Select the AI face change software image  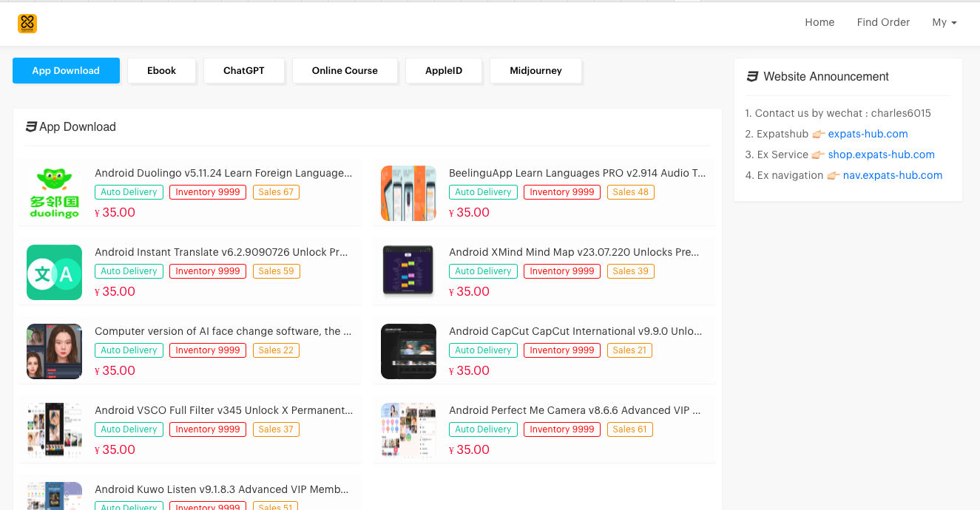(x=54, y=351)
